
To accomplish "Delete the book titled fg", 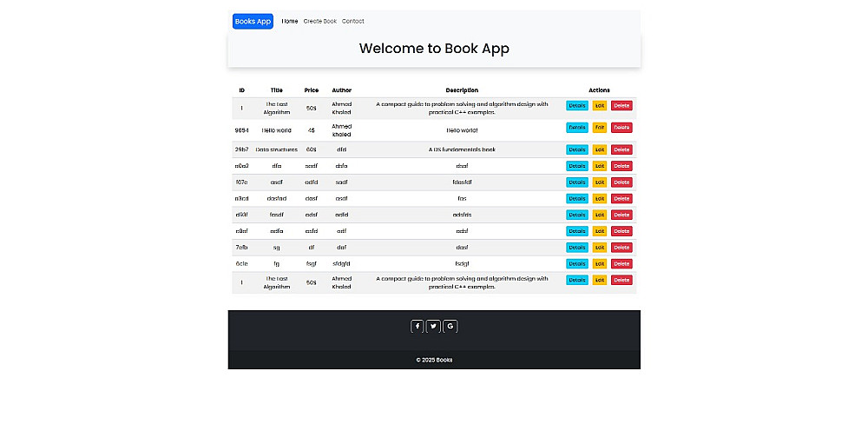I will point(621,264).
